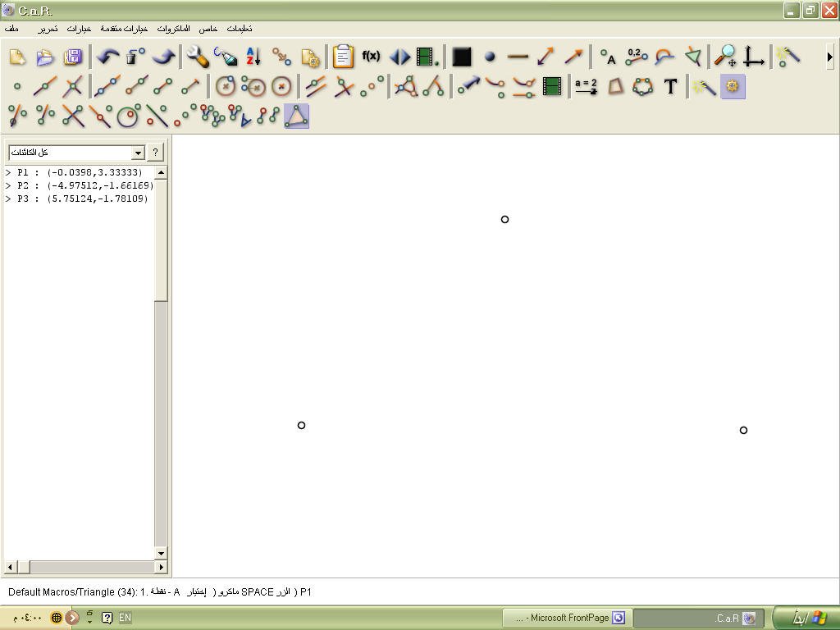The width and height of the screenshot is (840, 630).
Task: Open the Windows Start button
Action: point(806,618)
